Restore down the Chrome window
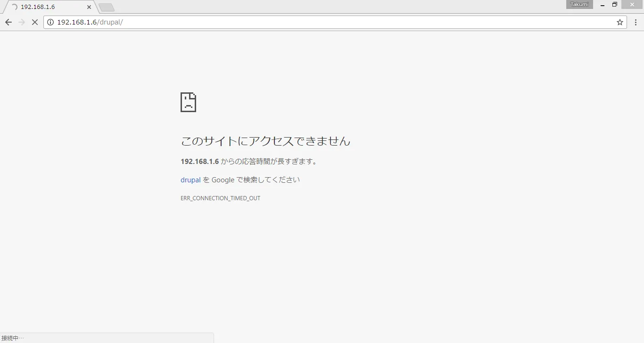Screen dimensions: 644x343 tap(614, 4)
